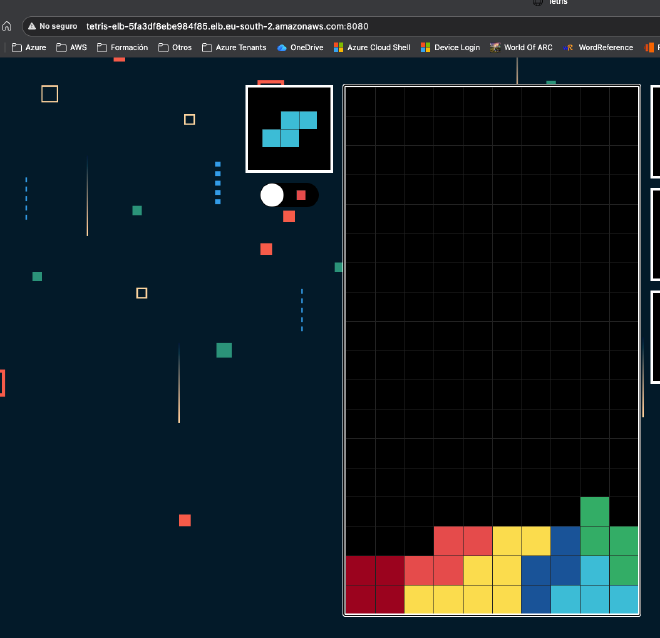Open the Otros bookmarks folder
This screenshot has height=638, width=660.
pyautogui.click(x=175, y=47)
